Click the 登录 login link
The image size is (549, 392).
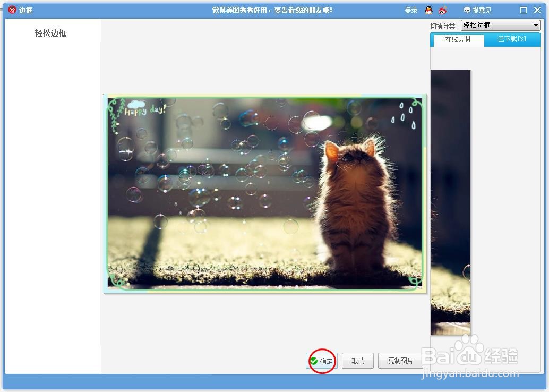pyautogui.click(x=411, y=10)
